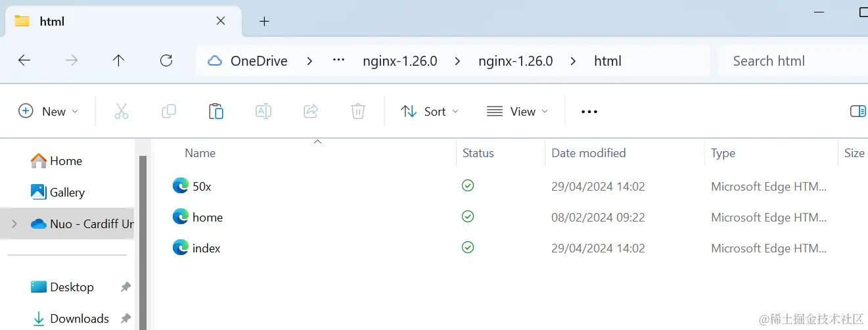Select Nuo - Cardiff OneDrive folder
This screenshot has width=868, height=330.
click(67, 224)
